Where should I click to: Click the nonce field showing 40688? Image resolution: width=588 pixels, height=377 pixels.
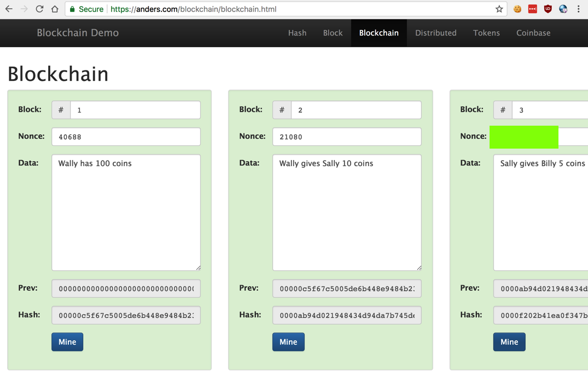coord(126,137)
